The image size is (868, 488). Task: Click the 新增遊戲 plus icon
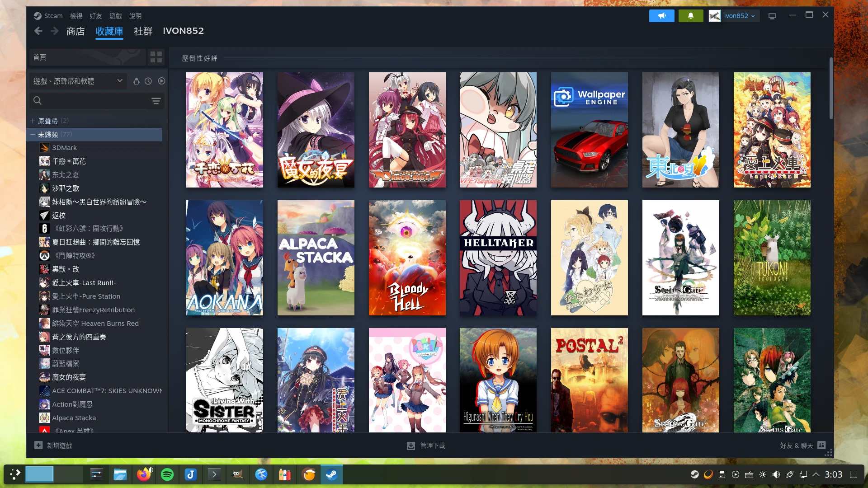(x=38, y=445)
